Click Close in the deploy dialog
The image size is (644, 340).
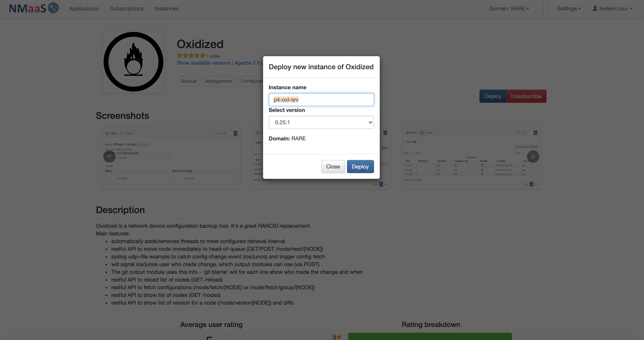[x=333, y=167]
